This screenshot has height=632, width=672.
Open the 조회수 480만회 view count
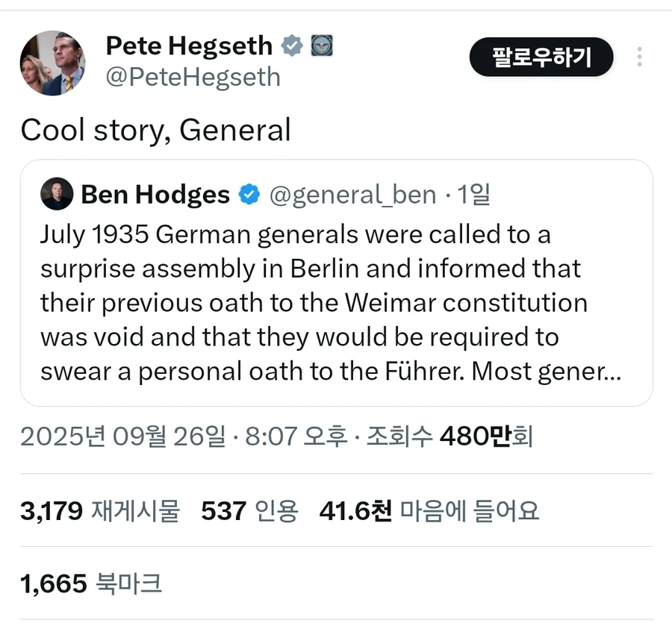(x=449, y=437)
